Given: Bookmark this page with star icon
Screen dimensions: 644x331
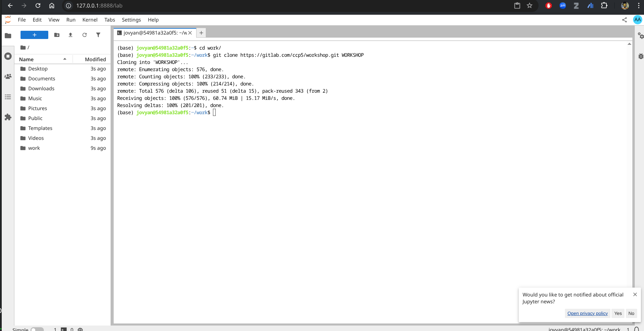Looking at the screenshot, I should point(530,5).
